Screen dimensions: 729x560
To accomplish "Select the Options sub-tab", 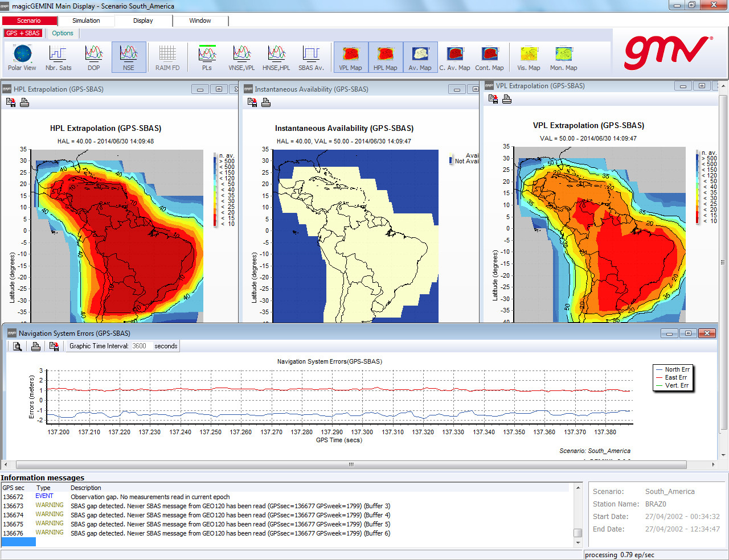I will click(63, 33).
